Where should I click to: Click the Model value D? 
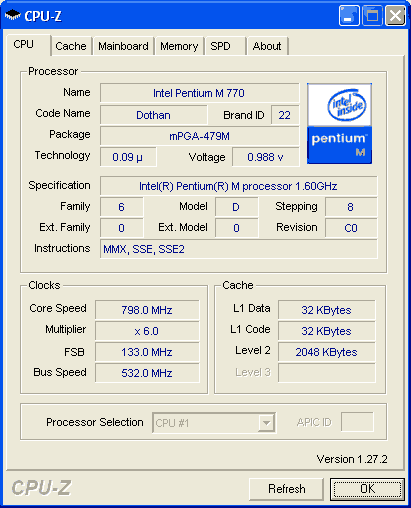(236, 207)
